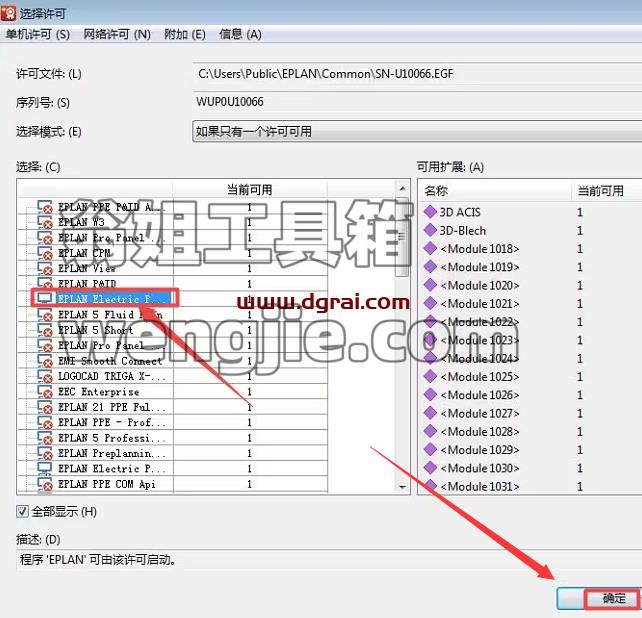The height and width of the screenshot is (618, 642).
Task: Click the license icon of EPLAN Preplannin
Action: click(45, 453)
